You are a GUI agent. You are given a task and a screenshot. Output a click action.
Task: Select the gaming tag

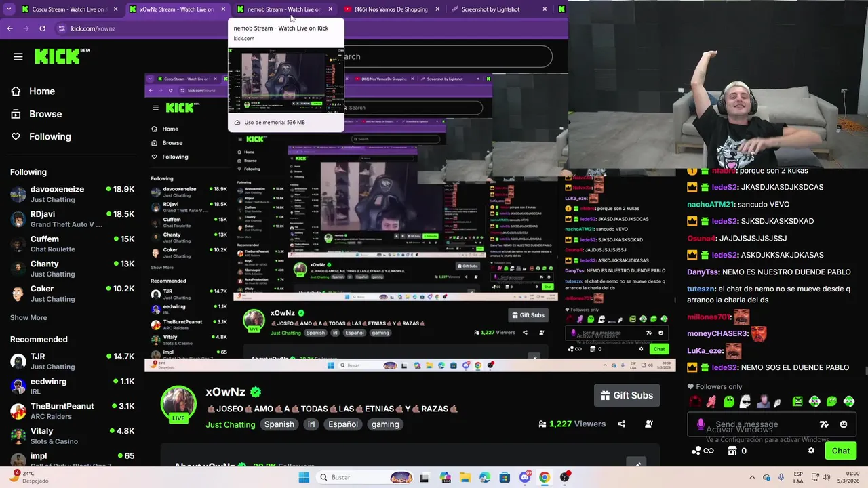(385, 424)
